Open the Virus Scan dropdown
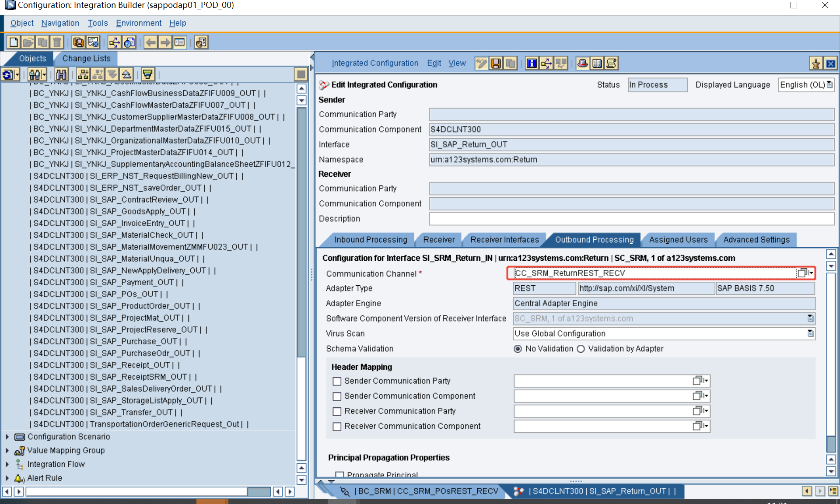Viewport: 840px width, 504px height. tap(811, 333)
